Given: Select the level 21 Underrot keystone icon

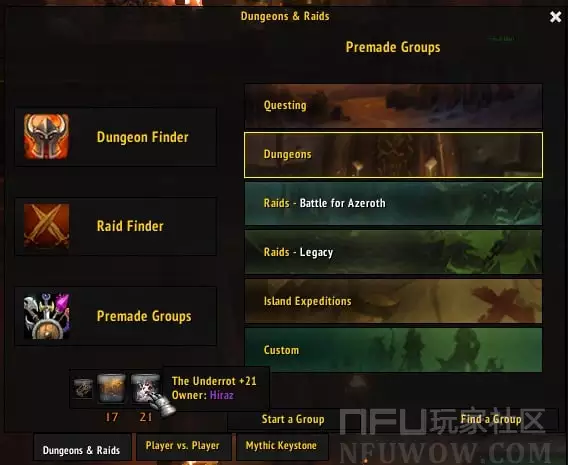Looking at the screenshot, I should tap(145, 388).
